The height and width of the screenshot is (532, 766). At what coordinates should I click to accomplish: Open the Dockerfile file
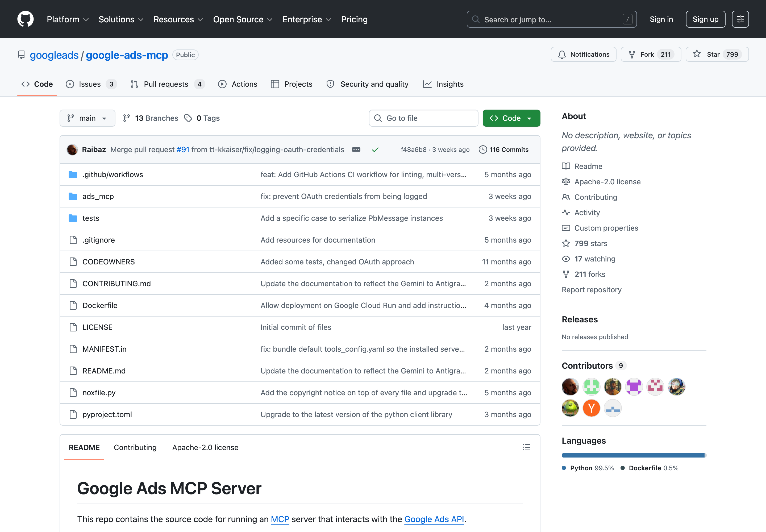(100, 305)
